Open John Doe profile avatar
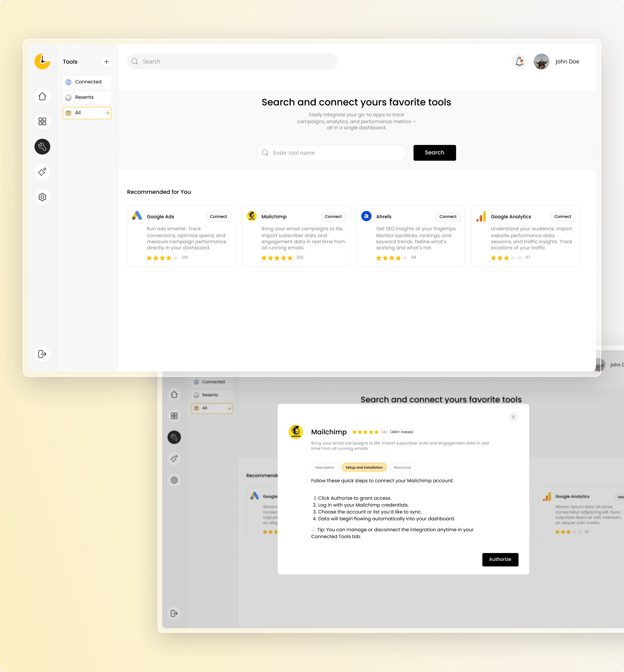The image size is (624, 672). (x=541, y=61)
